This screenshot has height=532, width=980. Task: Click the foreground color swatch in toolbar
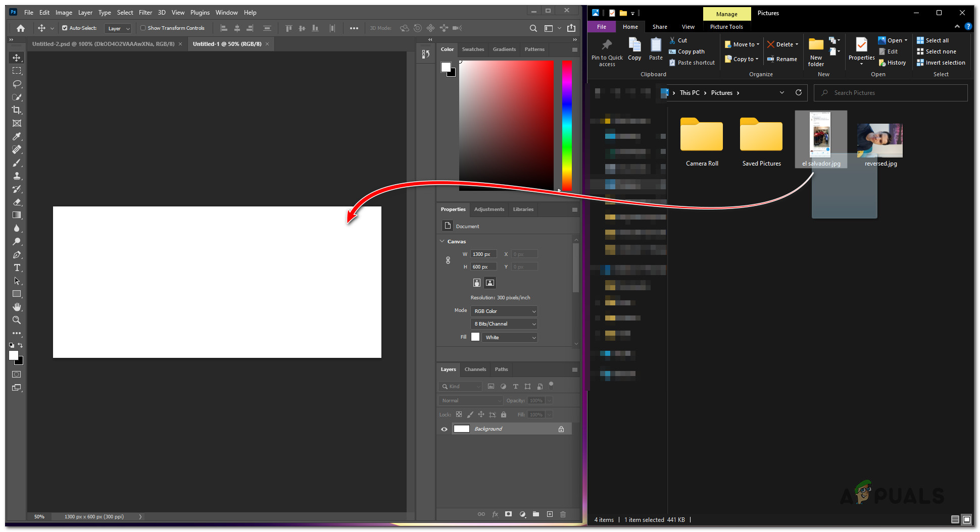click(14, 355)
